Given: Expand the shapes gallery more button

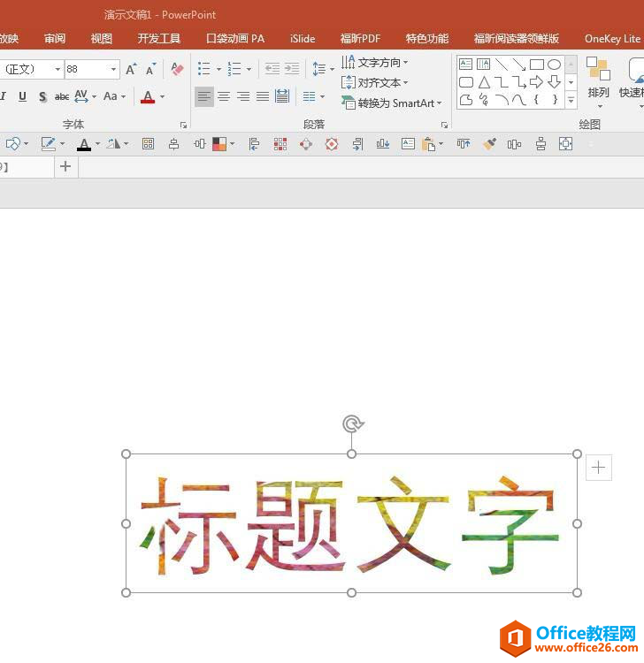Looking at the screenshot, I should (571, 100).
